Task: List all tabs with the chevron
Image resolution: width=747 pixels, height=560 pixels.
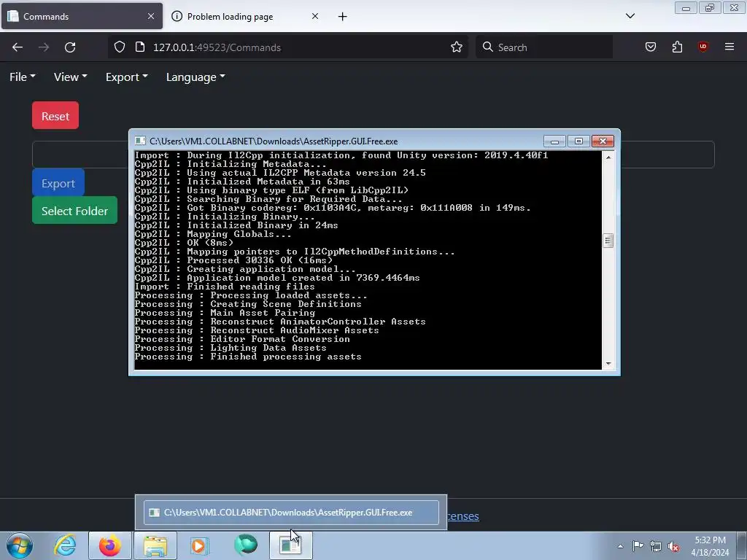Action: 630,16
